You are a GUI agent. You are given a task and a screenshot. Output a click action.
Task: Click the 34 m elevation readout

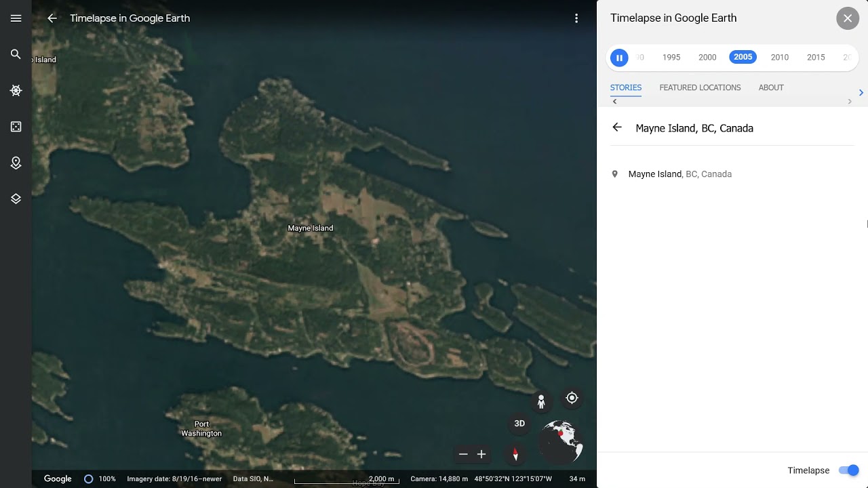(x=577, y=479)
